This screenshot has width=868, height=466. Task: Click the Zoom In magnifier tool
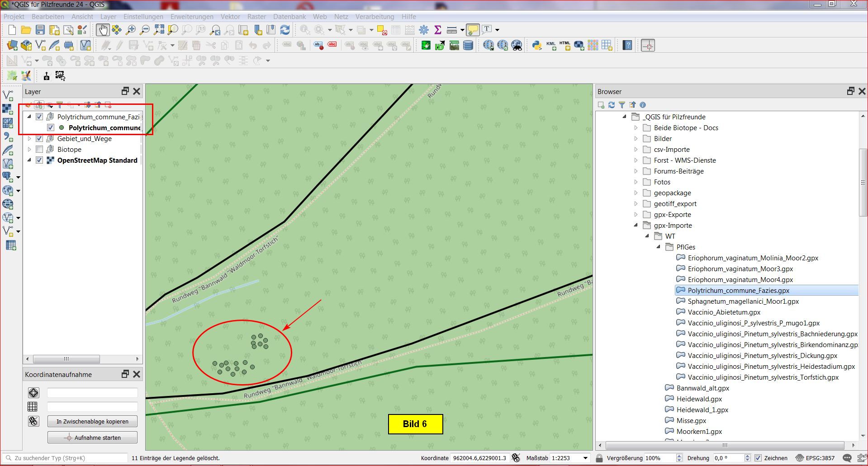coord(131,30)
